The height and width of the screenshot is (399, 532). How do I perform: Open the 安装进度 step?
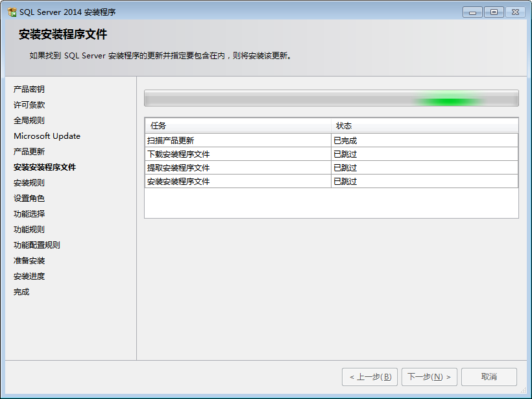(x=29, y=276)
